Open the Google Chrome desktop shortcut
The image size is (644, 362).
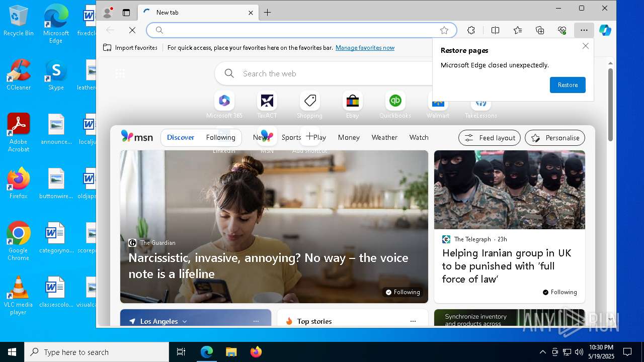19,241
